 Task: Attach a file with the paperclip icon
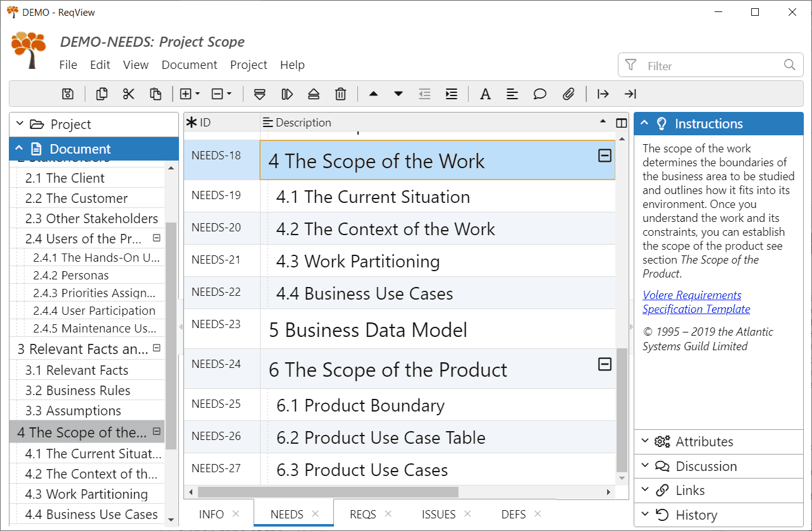coord(568,94)
